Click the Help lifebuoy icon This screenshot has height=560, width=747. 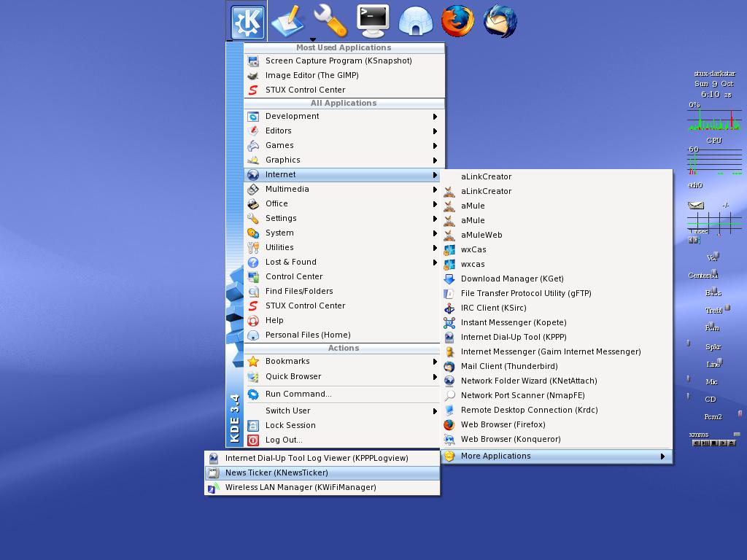(x=253, y=321)
